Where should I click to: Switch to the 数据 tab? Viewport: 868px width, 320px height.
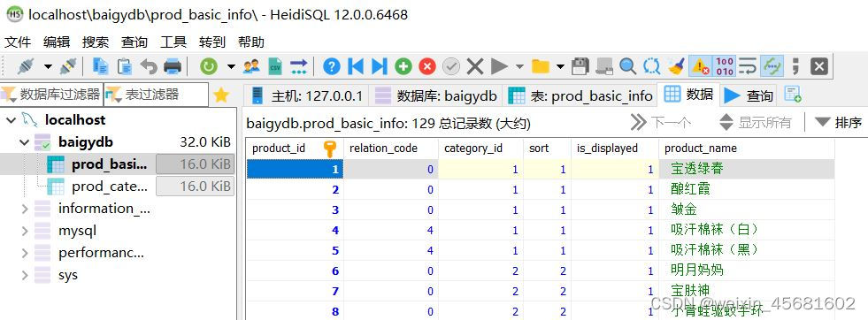(x=688, y=94)
